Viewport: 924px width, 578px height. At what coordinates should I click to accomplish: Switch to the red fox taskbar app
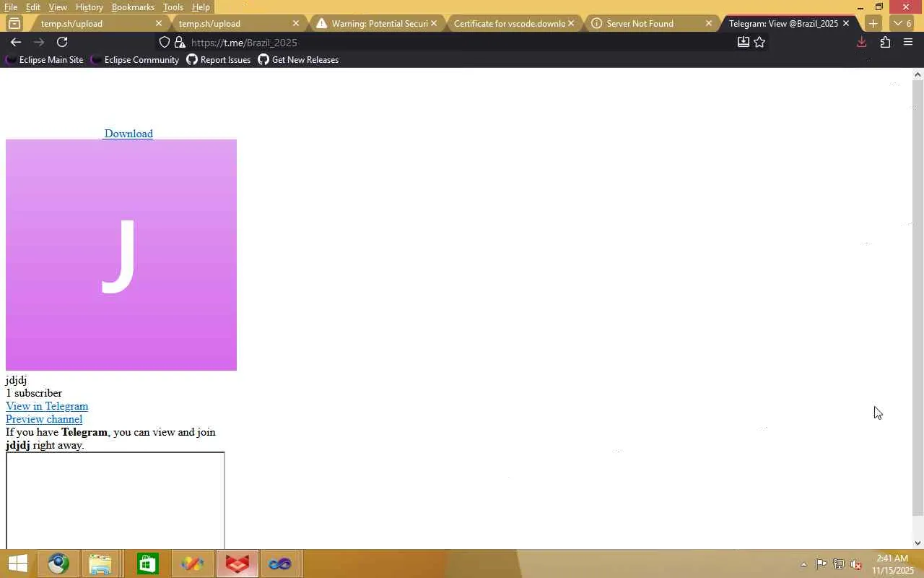click(237, 564)
